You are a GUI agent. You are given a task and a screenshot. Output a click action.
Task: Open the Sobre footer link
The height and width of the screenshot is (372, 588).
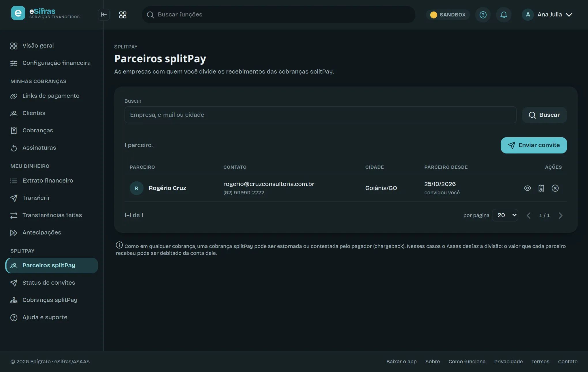click(x=433, y=362)
